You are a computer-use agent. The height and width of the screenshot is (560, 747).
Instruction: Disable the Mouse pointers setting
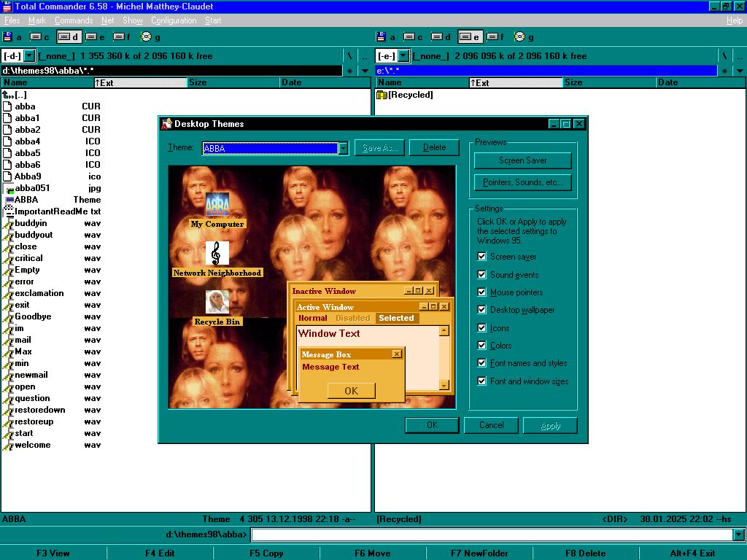(481, 292)
